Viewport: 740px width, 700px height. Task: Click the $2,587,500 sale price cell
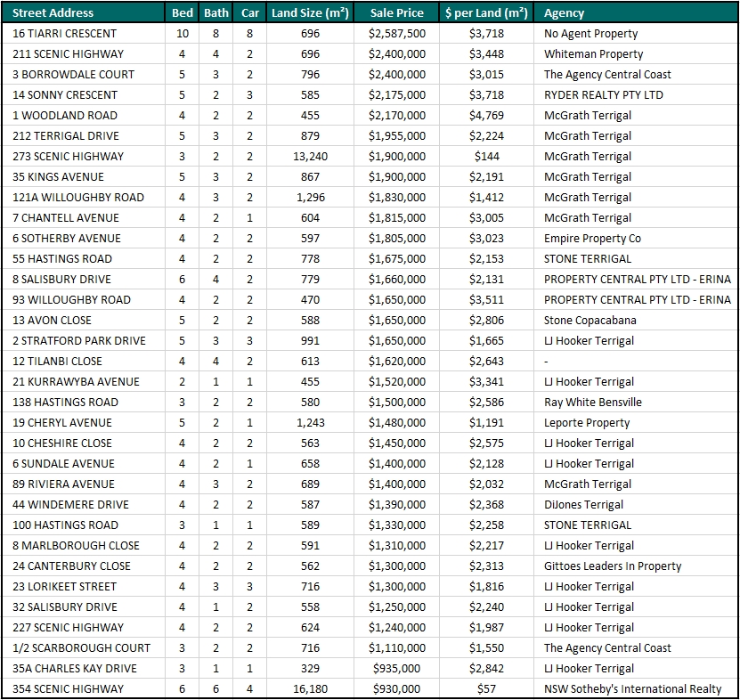397,34
